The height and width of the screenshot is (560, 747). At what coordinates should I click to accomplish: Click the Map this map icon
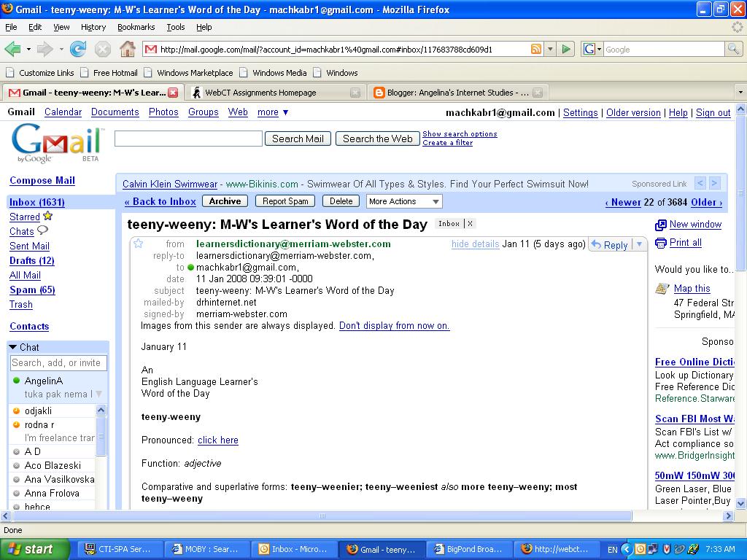(x=662, y=289)
